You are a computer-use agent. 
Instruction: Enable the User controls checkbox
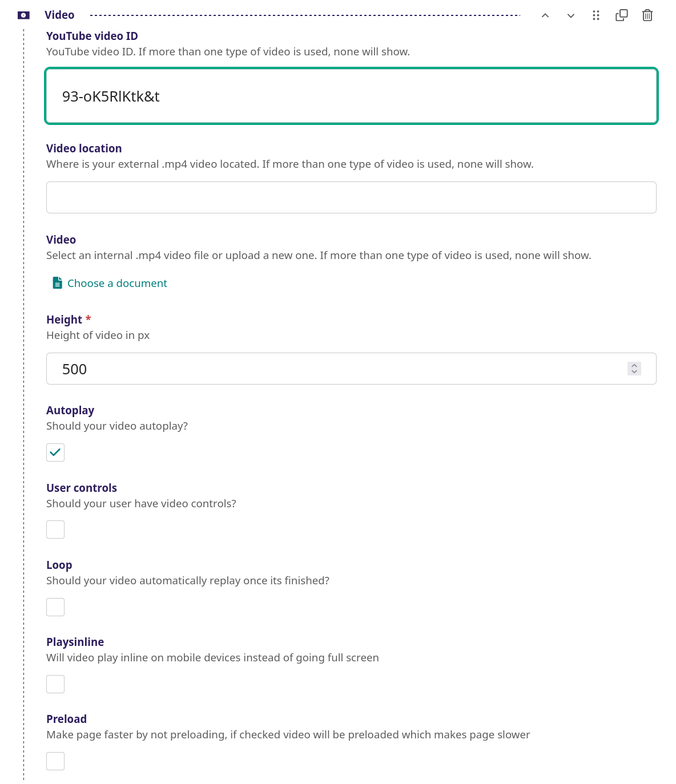55,530
